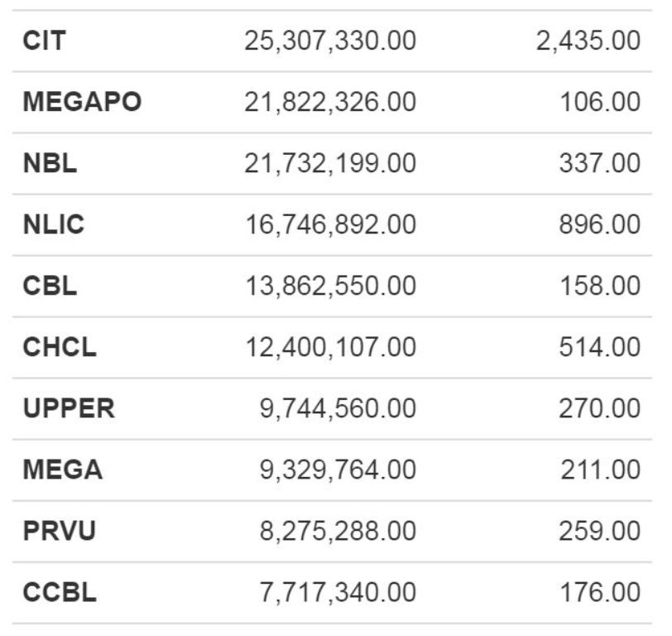Select the NBL symbol link

[50, 163]
